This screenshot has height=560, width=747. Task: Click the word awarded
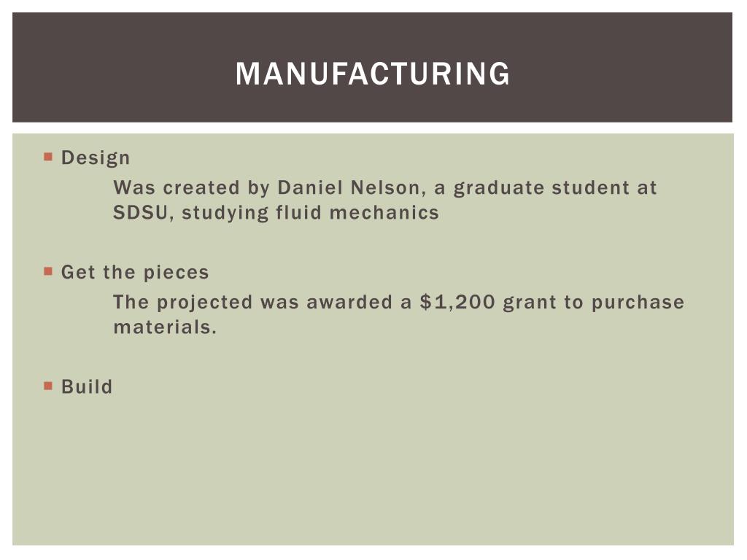[349, 303]
